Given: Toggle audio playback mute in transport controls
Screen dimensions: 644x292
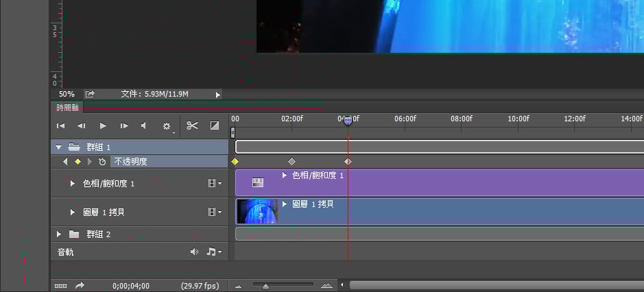Looking at the screenshot, I should click(144, 126).
